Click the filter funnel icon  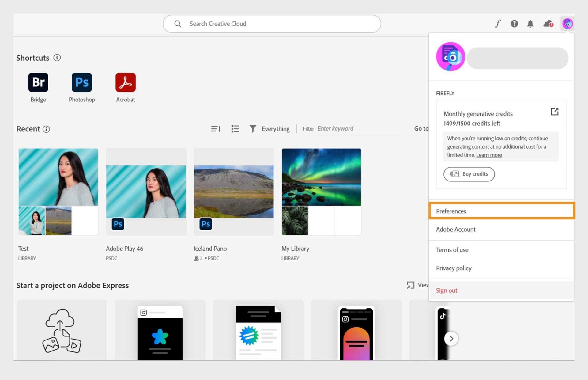click(x=253, y=128)
